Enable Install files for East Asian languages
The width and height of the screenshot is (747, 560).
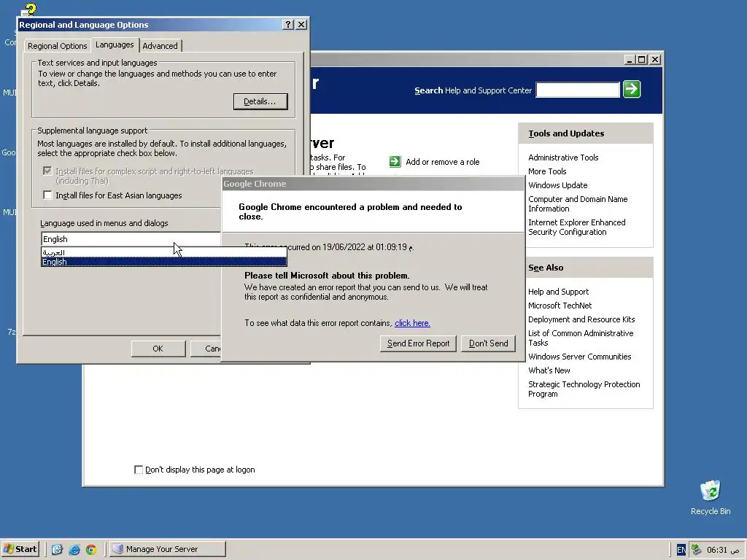47,195
